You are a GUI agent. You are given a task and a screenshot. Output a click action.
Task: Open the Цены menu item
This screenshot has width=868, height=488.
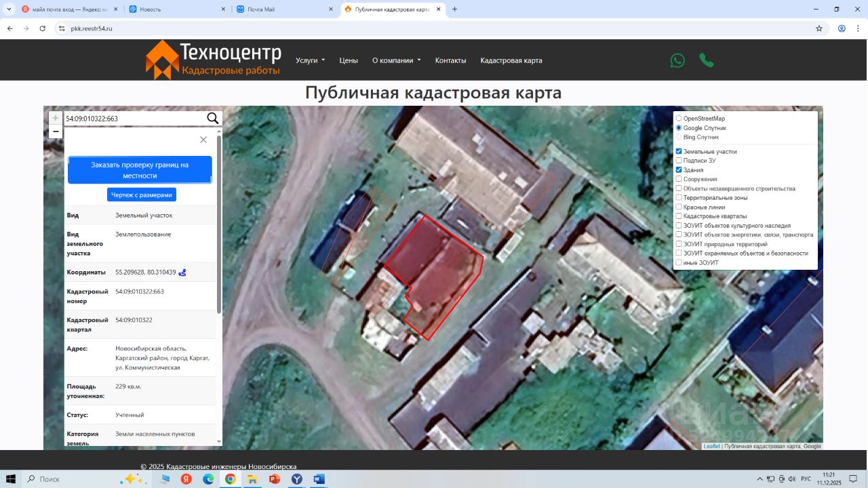point(349,60)
